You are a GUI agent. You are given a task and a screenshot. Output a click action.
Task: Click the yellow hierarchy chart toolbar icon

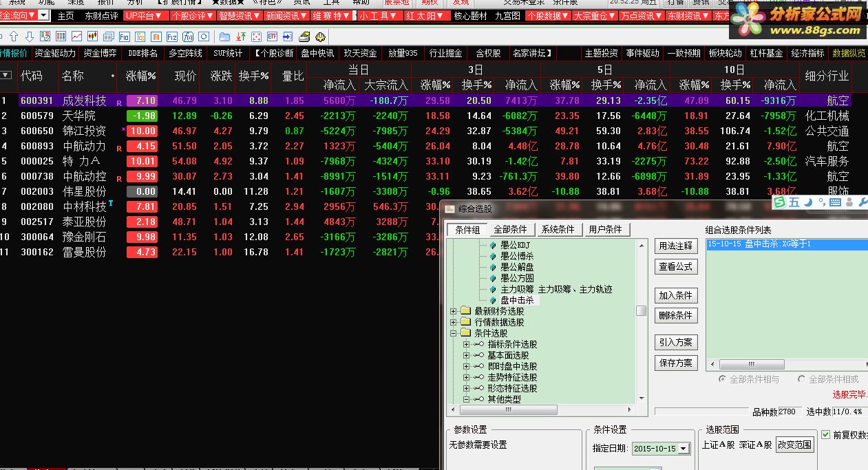point(140,36)
